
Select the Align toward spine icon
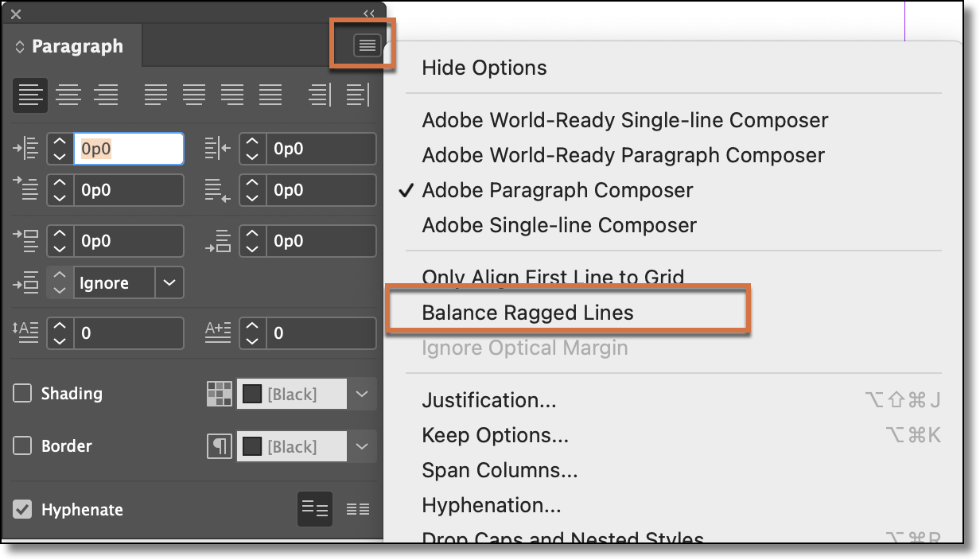point(318,95)
